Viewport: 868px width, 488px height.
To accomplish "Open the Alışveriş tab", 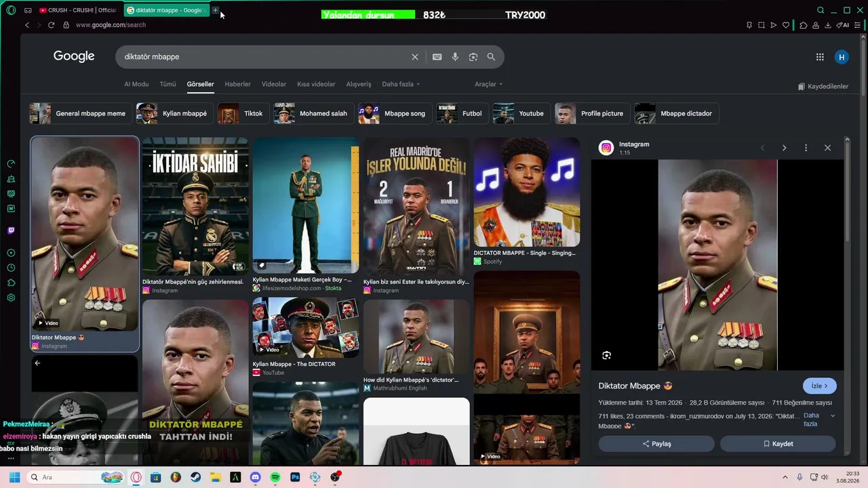I will (359, 84).
